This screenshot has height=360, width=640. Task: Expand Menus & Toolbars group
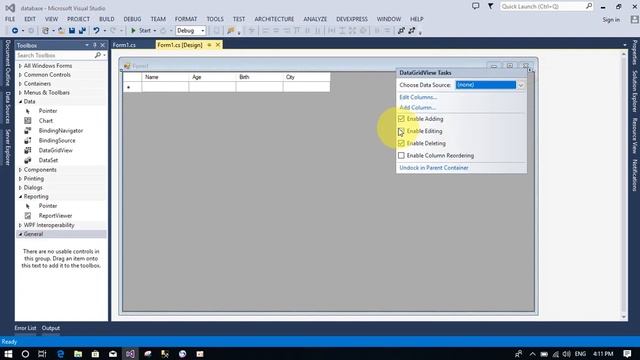pyautogui.click(x=20, y=93)
